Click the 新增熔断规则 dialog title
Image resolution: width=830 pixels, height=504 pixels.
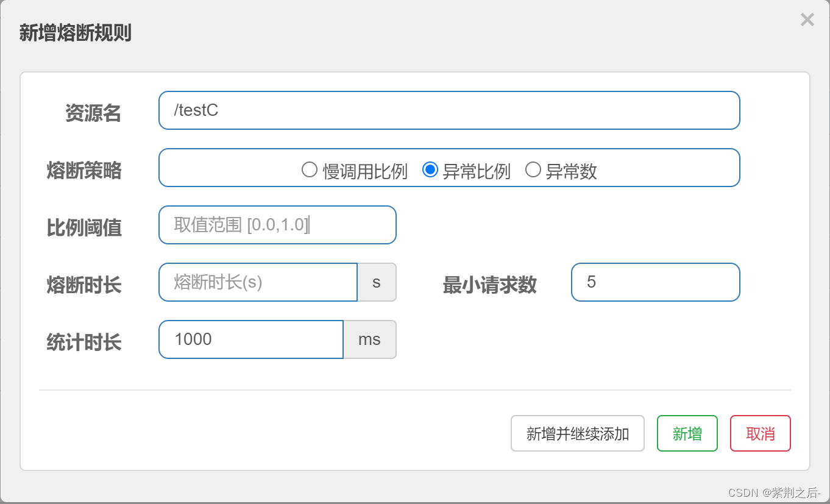(76, 34)
